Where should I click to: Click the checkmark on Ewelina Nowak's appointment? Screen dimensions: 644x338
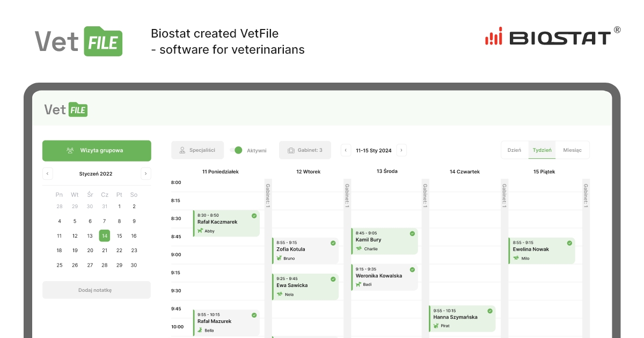coord(569,244)
